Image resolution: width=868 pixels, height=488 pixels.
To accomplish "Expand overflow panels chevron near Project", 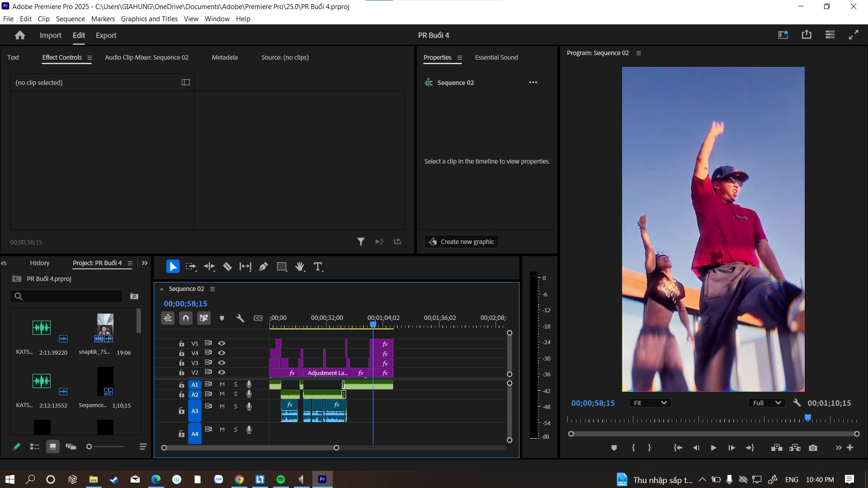I will click(x=145, y=263).
